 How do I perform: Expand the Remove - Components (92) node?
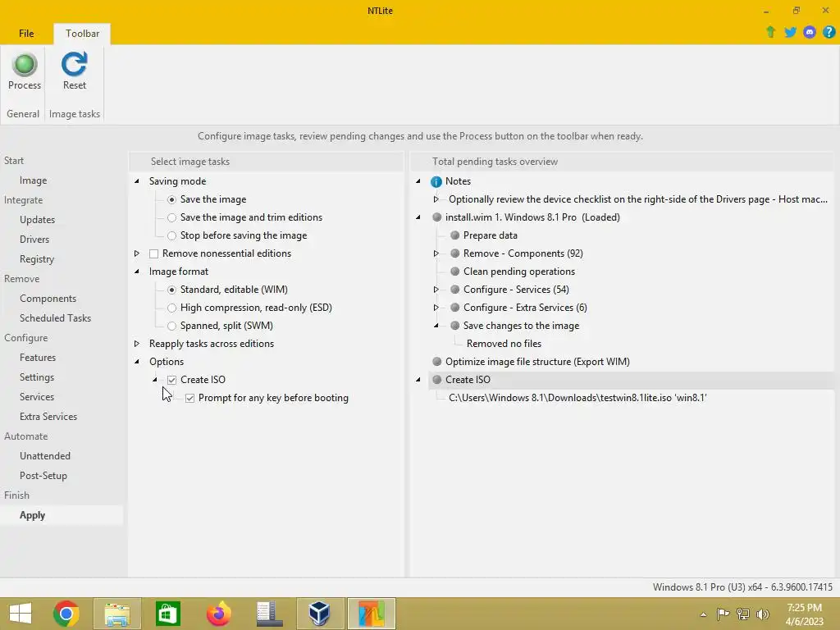click(436, 253)
